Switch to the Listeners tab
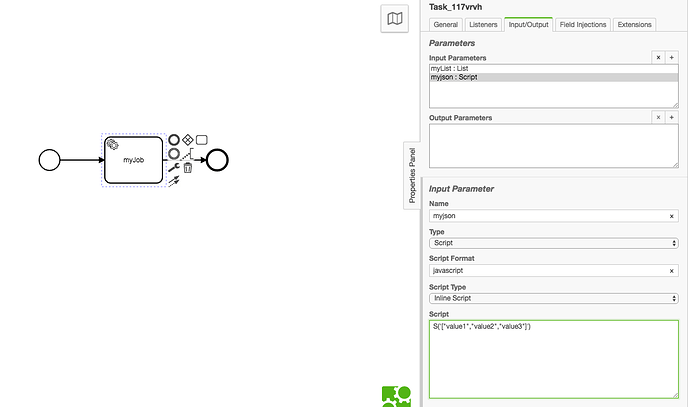The width and height of the screenshot is (689, 407). click(x=483, y=25)
